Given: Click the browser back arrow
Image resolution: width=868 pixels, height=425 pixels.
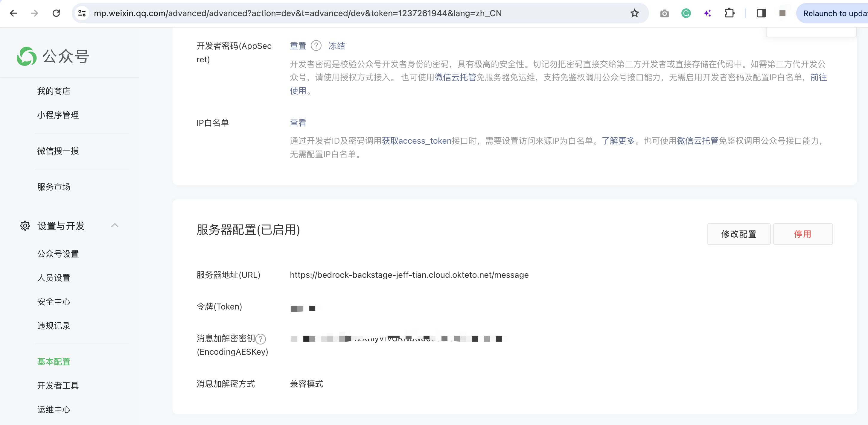Looking at the screenshot, I should coord(13,13).
